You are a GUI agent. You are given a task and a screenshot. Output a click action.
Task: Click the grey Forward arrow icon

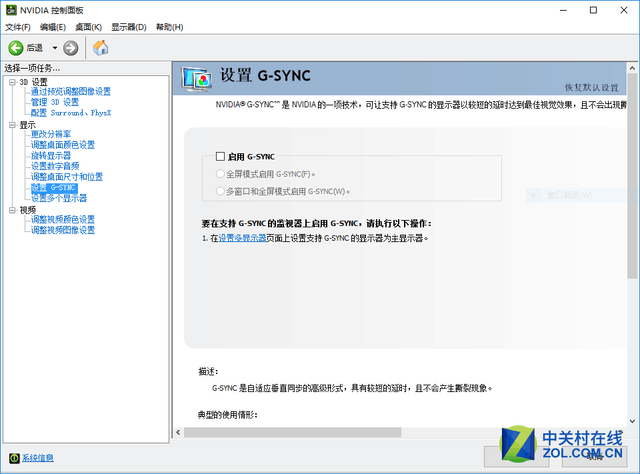pyautogui.click(x=71, y=48)
